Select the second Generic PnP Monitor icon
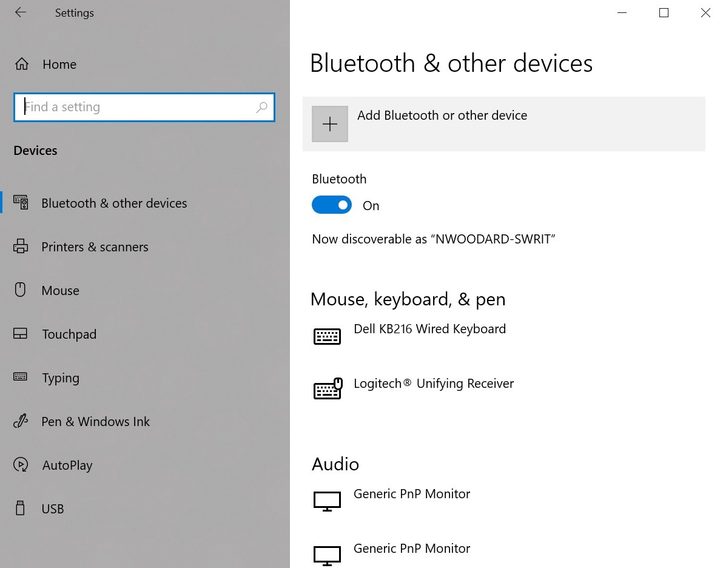720x568 pixels. [x=327, y=556]
